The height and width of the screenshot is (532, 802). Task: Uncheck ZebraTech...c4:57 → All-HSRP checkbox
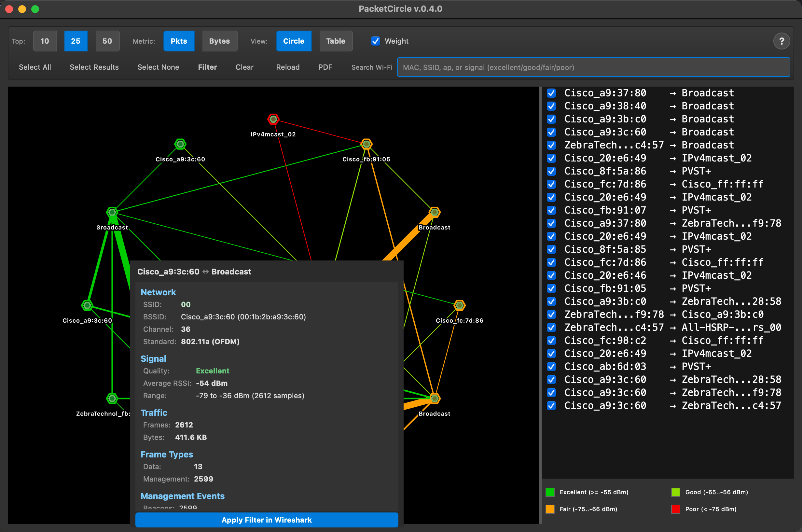point(551,328)
